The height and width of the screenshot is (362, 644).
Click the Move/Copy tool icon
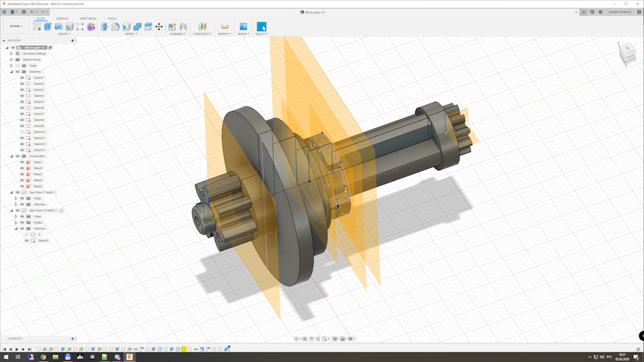click(x=159, y=27)
